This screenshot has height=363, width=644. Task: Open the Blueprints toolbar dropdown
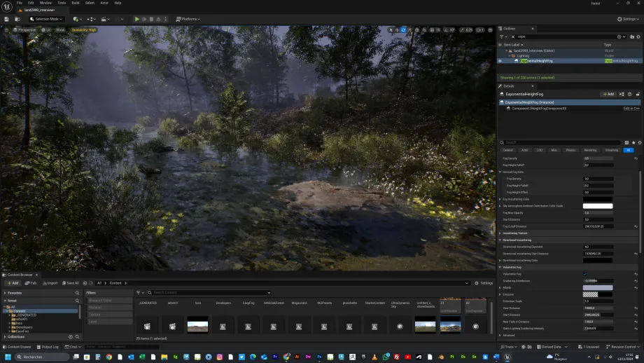click(x=91, y=19)
